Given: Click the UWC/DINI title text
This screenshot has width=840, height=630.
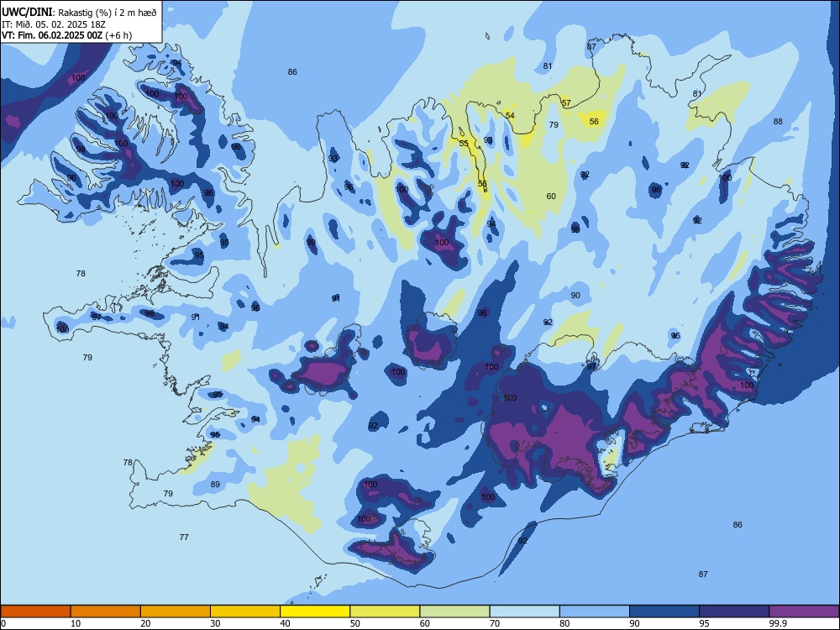Looking at the screenshot, I should pos(27,13).
